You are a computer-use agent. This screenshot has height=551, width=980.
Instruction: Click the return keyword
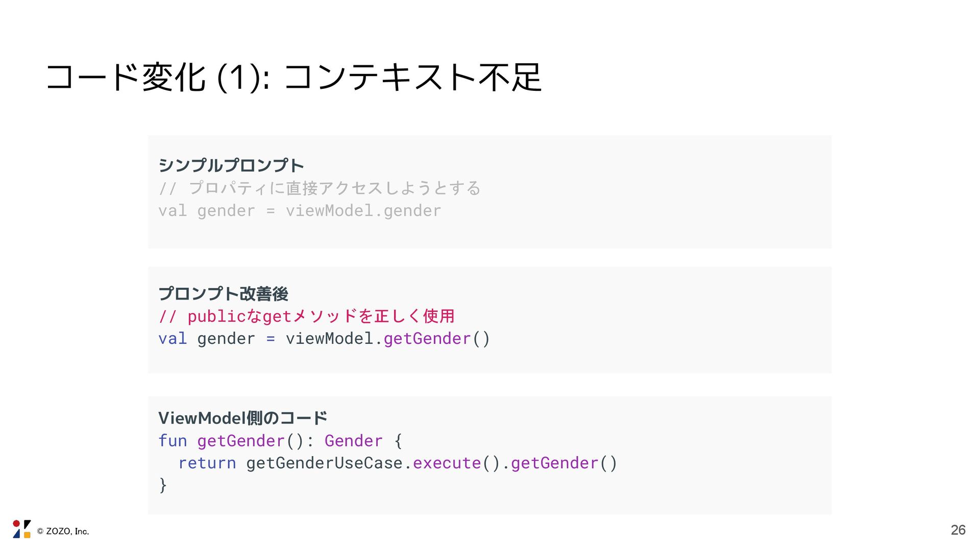click(207, 463)
